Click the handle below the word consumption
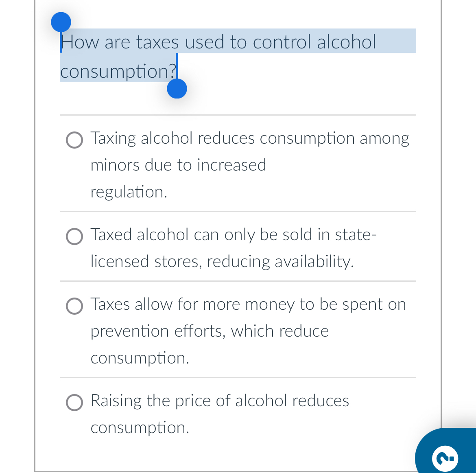 (177, 88)
